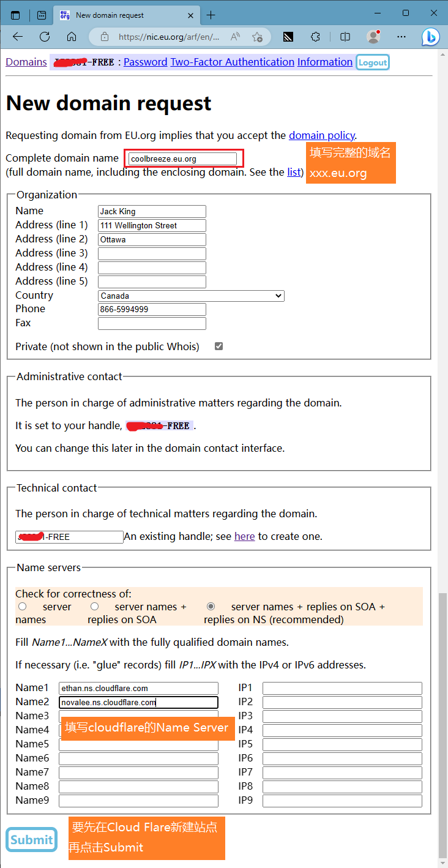Toggle the Private Whois checkbox
The image size is (448, 868).
coord(218,346)
